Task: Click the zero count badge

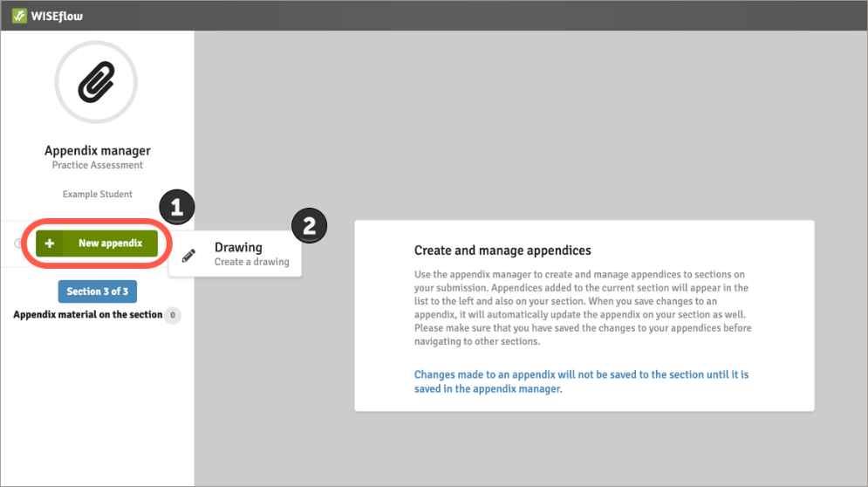Action: [173, 315]
